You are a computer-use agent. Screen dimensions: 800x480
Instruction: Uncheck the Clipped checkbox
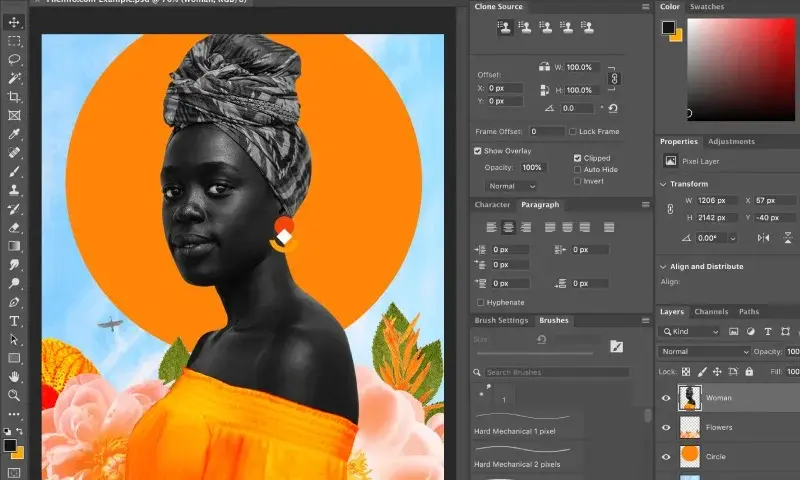(578, 158)
